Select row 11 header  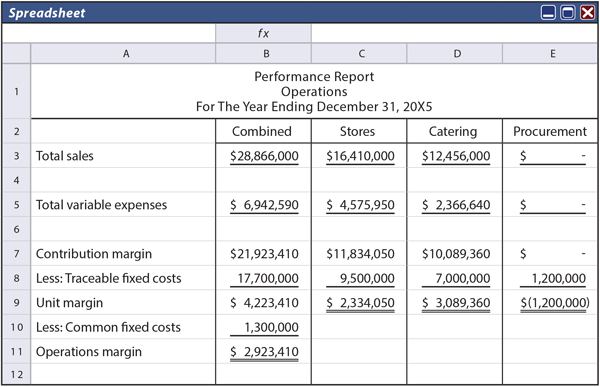tap(16, 351)
